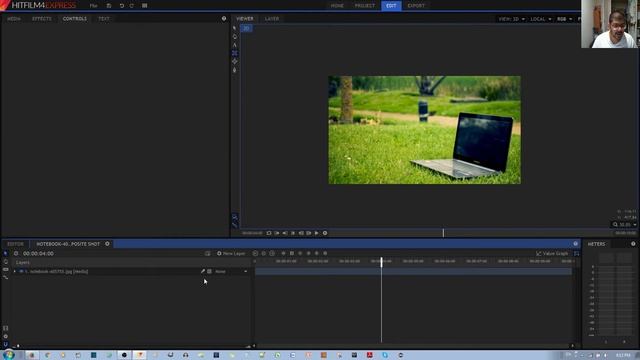Click the Save icon in top bar
Screen dimensions: 640x360
tap(109, 6)
